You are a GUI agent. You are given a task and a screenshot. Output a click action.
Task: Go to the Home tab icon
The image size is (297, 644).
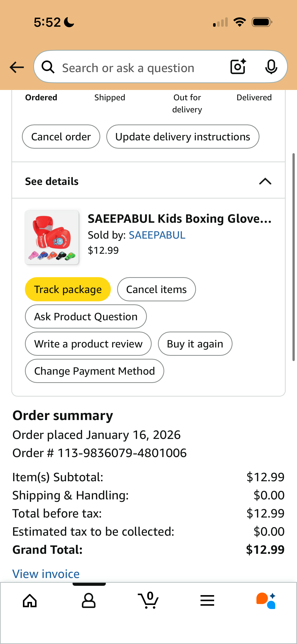point(30,601)
